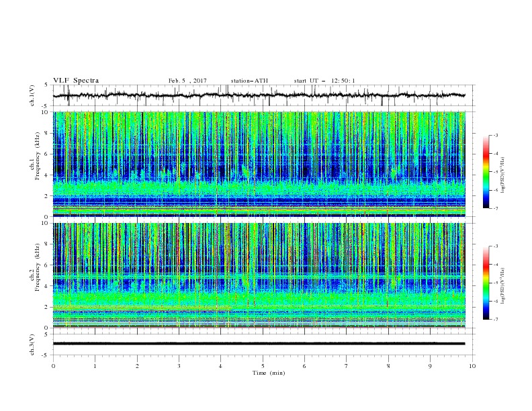Click the upper colorbar beside ch.1 spectrogram
This screenshot has height=411, width=532.
[x=486, y=171]
